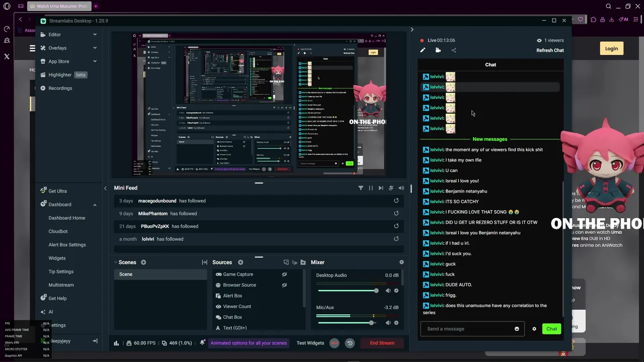Replay the lolvivi follow alert
Viewport: 644px width, 362px height.
396,239
